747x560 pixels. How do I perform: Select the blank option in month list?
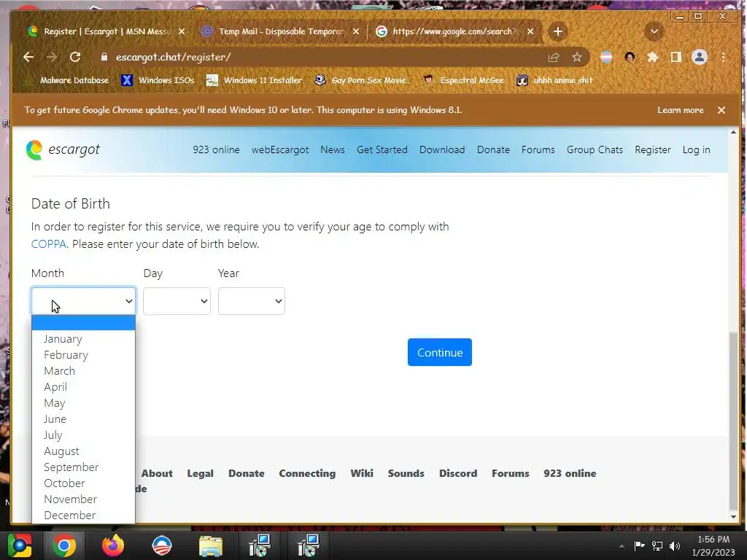tap(83, 322)
